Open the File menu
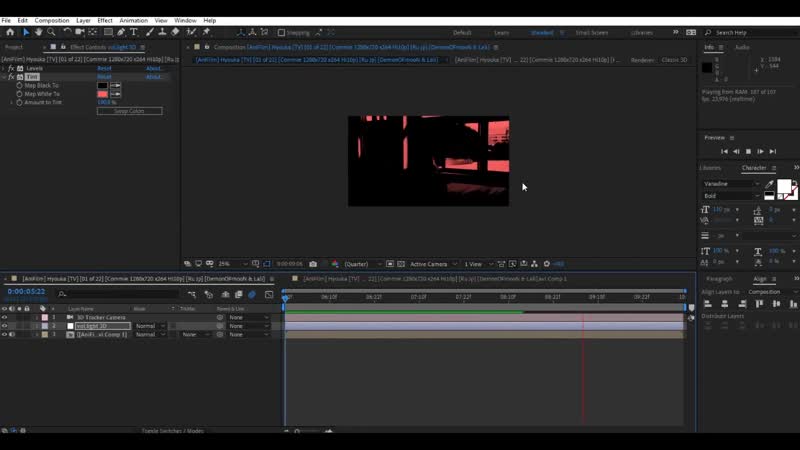The height and width of the screenshot is (450, 800). coord(6,20)
